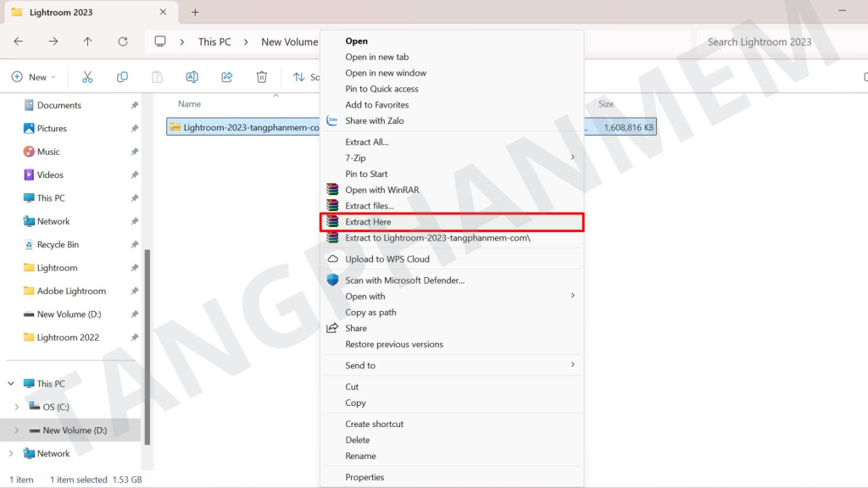Refresh the current folder view
The width and height of the screenshot is (868, 488).
click(x=123, y=42)
